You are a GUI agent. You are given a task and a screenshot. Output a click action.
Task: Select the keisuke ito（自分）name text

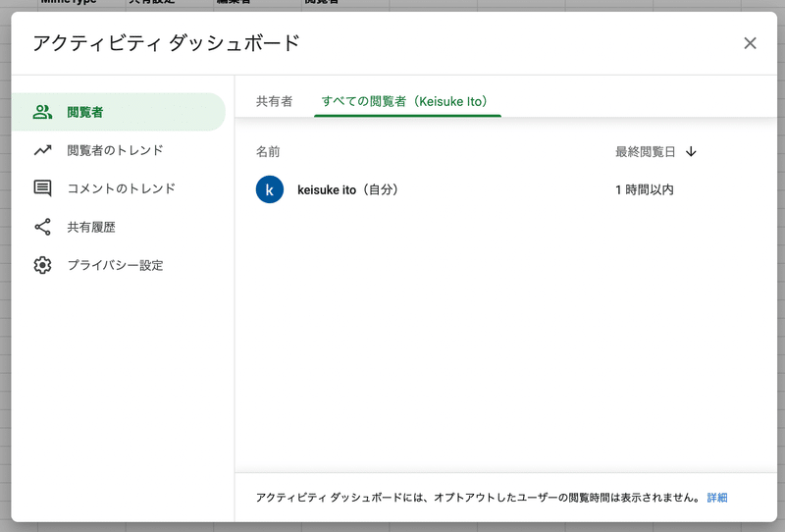[349, 189]
